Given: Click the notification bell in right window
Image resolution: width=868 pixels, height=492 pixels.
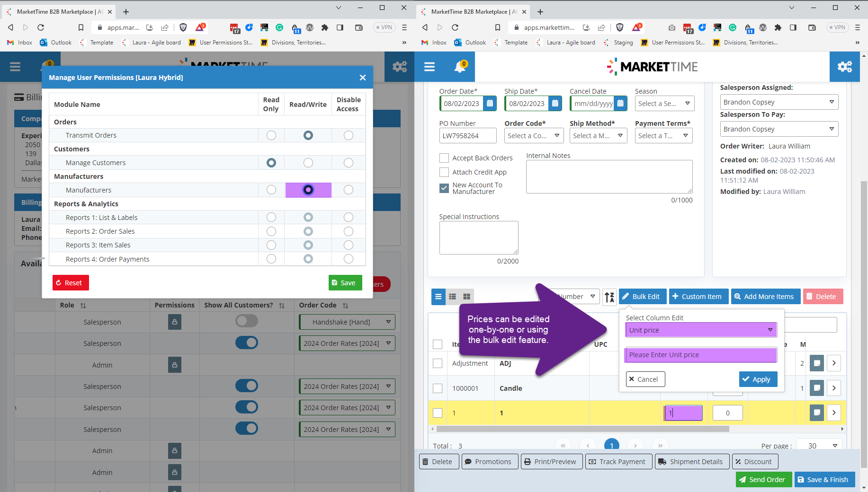Looking at the screenshot, I should tap(460, 67).
